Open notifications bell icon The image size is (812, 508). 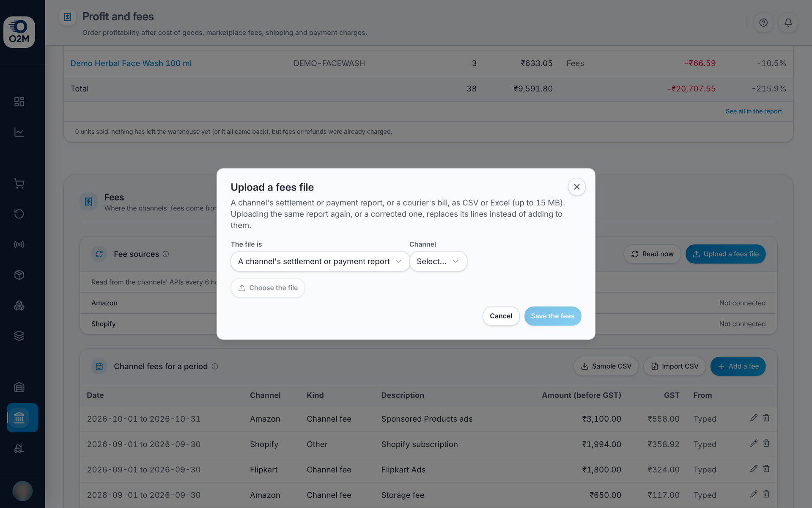point(788,23)
